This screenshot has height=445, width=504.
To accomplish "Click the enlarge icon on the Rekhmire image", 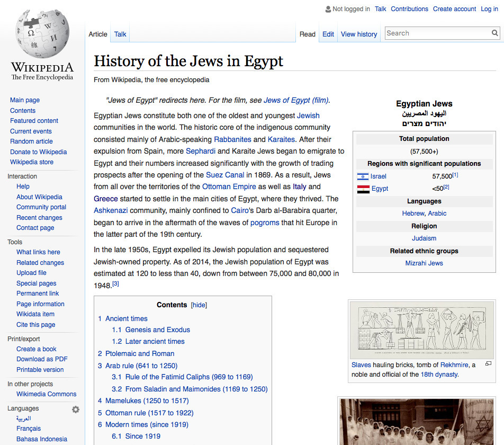I will tap(488, 363).
